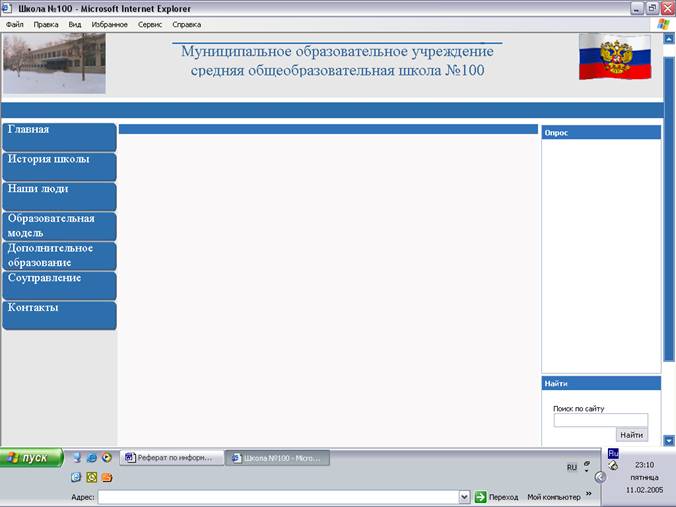Viewport: 676px width, 507px height.
Task: Open the Пуск start menu
Action: (32, 458)
